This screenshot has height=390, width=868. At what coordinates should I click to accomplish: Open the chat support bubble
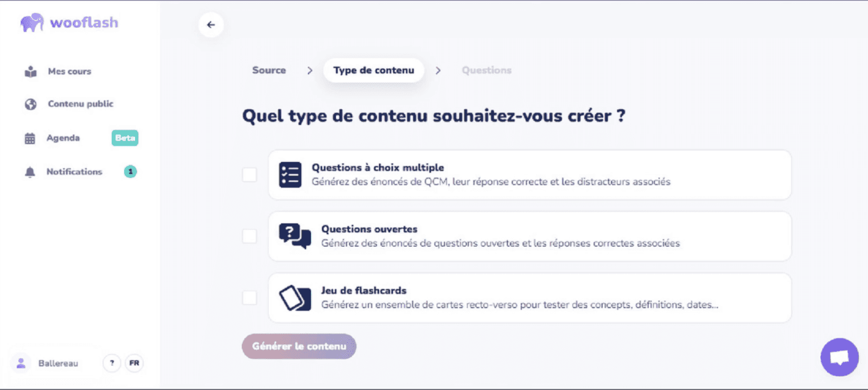point(839,357)
